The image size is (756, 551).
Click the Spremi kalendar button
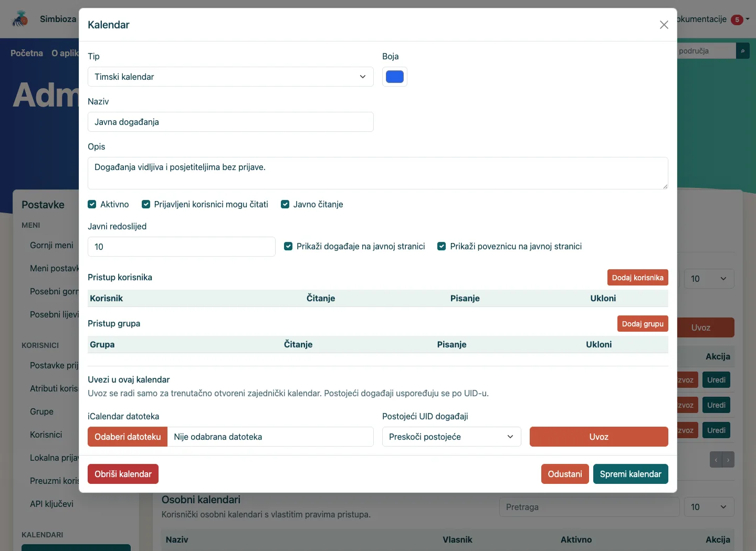[x=631, y=474]
